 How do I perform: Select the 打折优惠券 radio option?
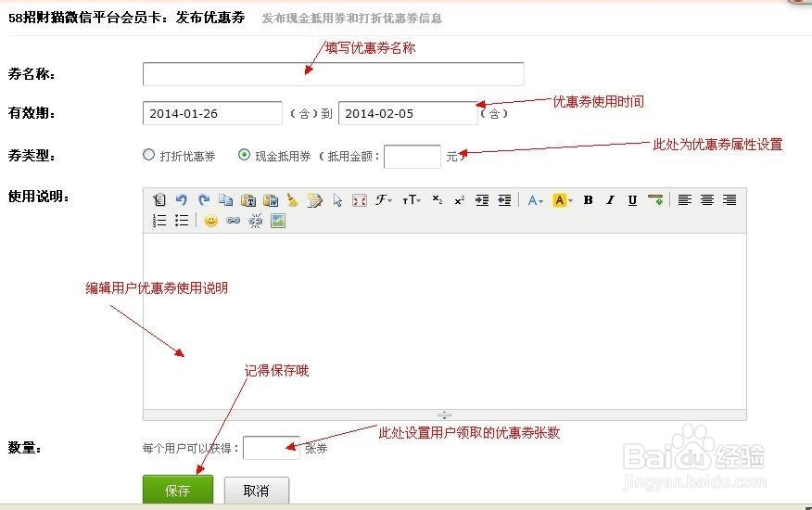[148, 155]
